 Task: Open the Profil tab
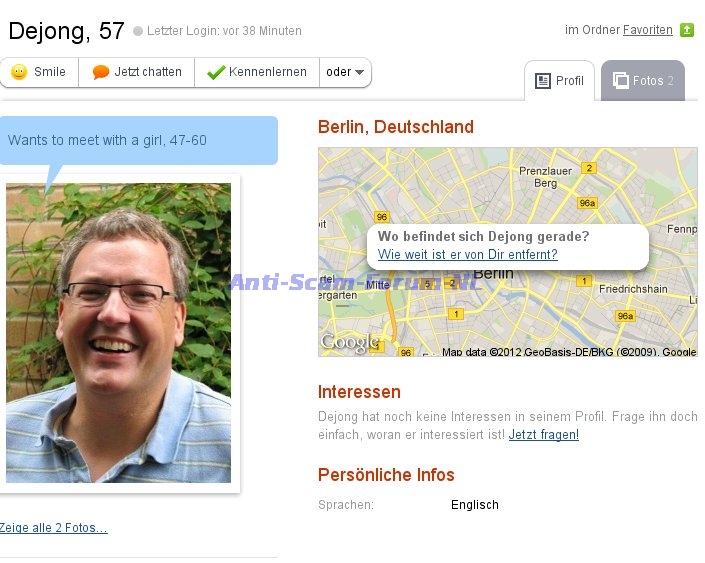[x=559, y=80]
